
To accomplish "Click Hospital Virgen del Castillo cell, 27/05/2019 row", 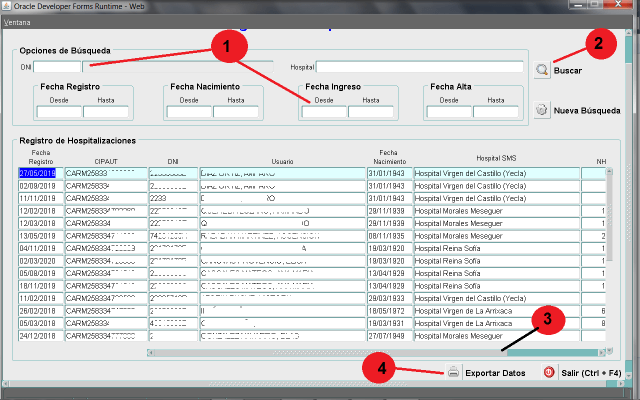I will 497,173.
